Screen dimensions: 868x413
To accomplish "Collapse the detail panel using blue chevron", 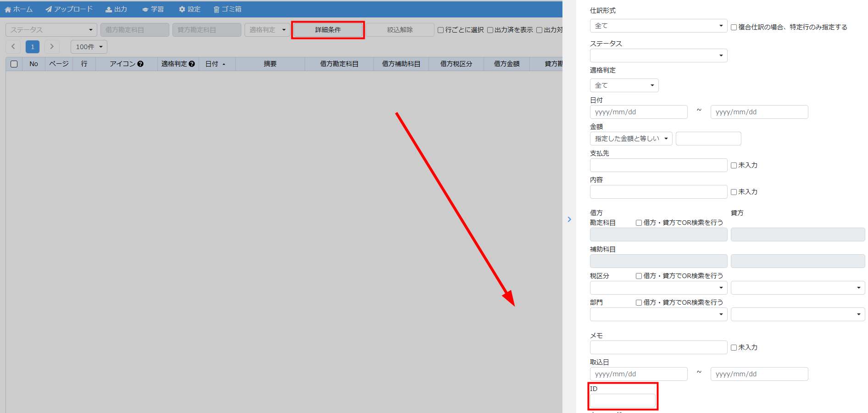I will pyautogui.click(x=569, y=219).
